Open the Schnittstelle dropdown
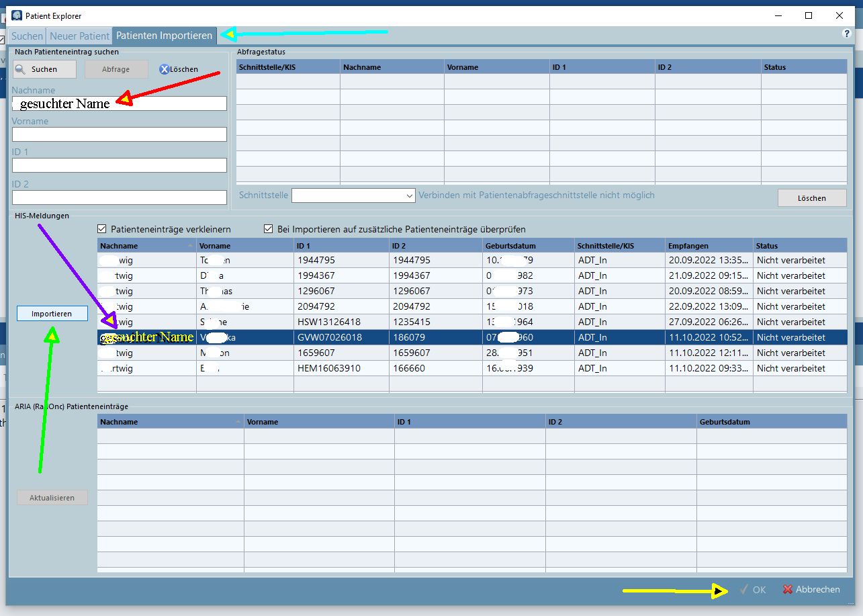The image size is (863, 616). (x=353, y=195)
